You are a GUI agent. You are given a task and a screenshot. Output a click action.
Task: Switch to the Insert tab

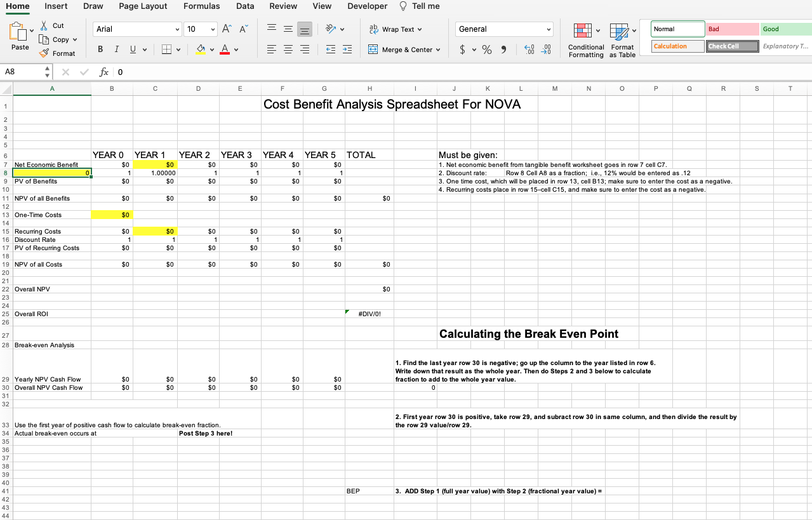coord(57,6)
